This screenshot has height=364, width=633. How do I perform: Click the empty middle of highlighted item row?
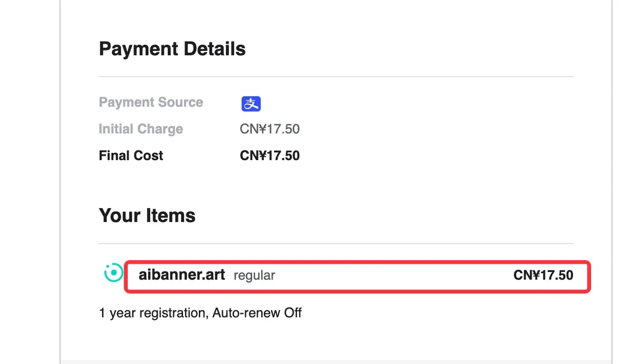pos(394,275)
